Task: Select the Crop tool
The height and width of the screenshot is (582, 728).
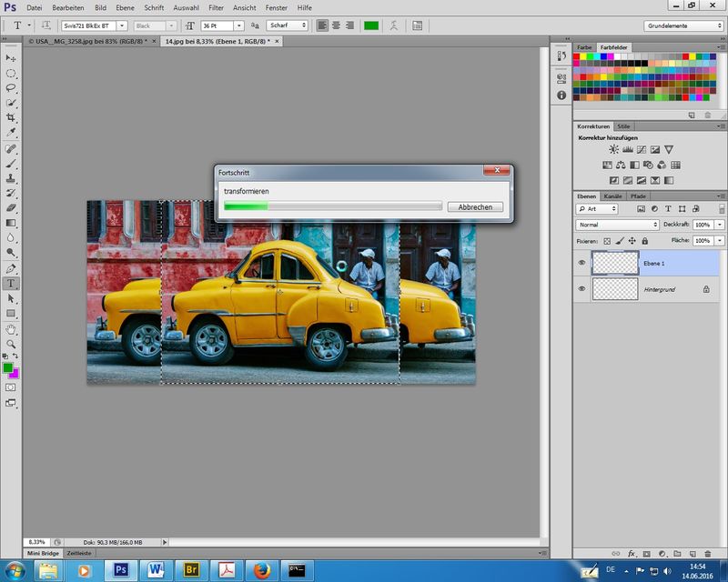Action: (x=12, y=118)
